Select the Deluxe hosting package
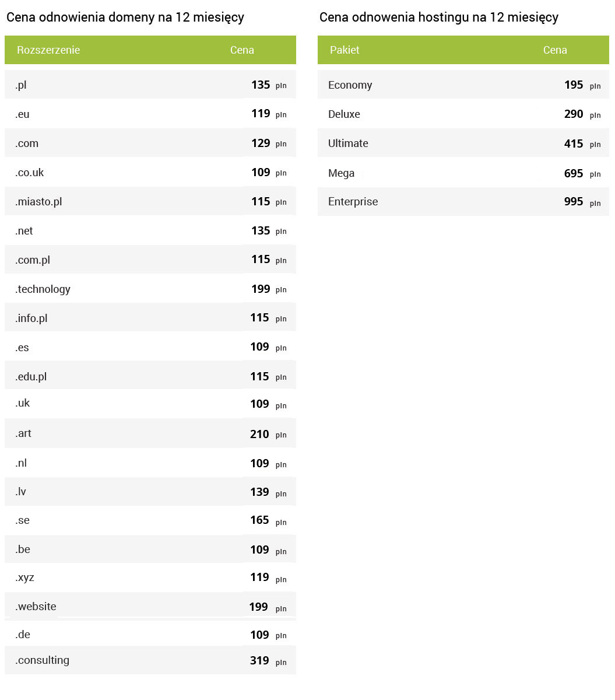Viewport: 615px width, 700px height. tap(463, 114)
